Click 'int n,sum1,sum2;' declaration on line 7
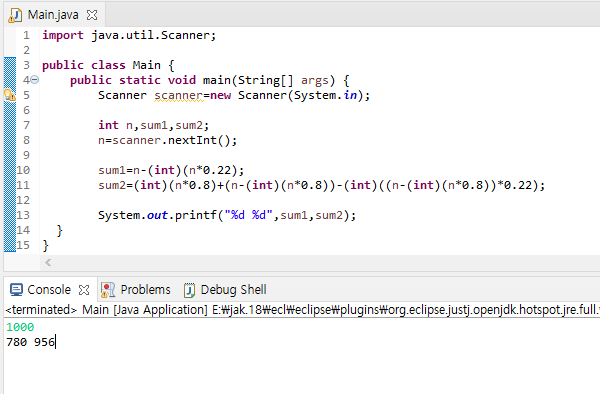This screenshot has width=600, height=394. [x=153, y=125]
